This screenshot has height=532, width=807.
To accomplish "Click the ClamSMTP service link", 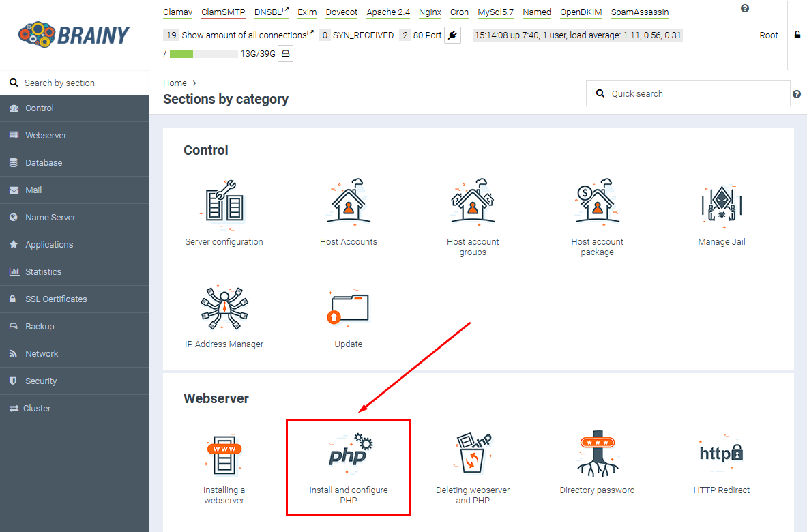I will 223,12.
